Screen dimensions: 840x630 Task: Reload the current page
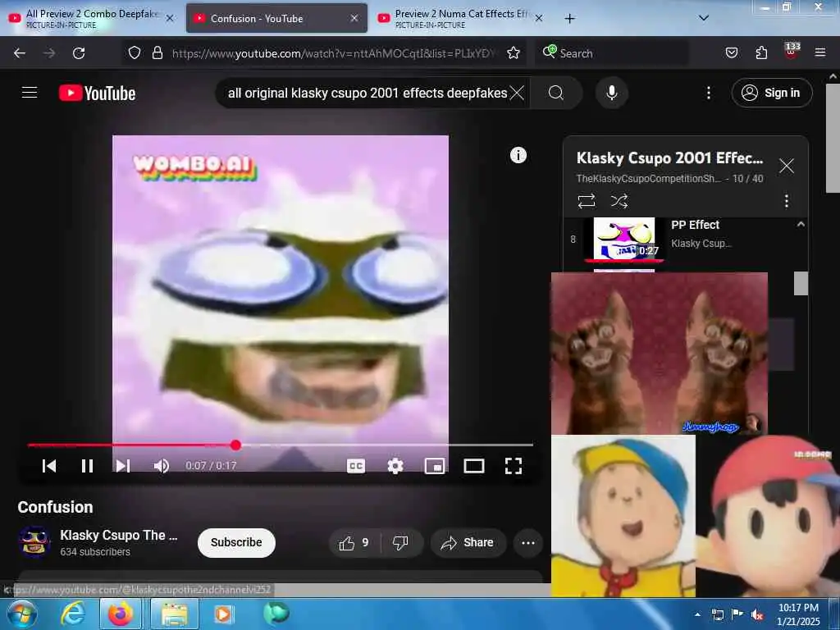point(79,53)
